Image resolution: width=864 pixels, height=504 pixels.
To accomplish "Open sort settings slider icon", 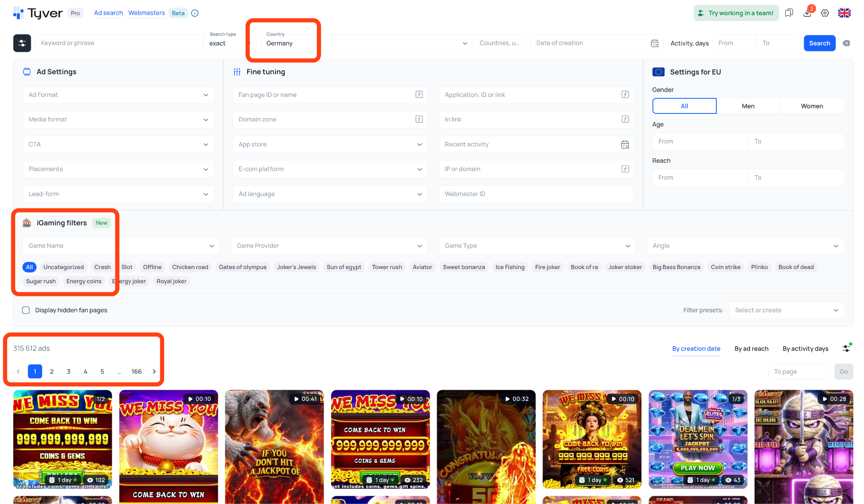I will point(847,348).
